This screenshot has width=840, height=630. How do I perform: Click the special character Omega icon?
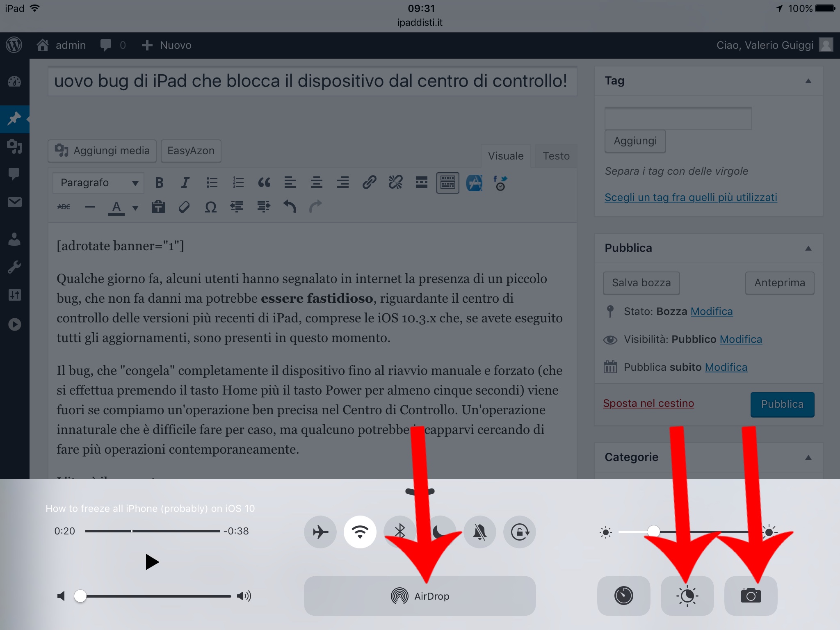pyautogui.click(x=210, y=207)
